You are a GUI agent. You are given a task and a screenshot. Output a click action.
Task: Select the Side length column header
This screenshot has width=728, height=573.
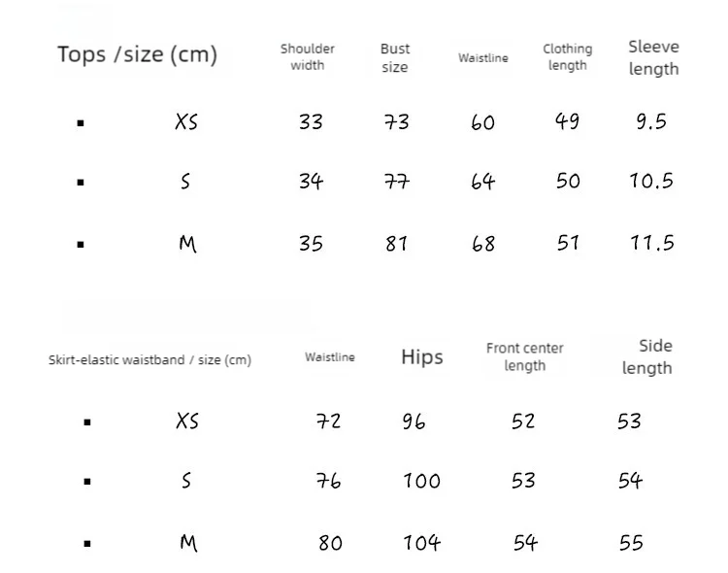pos(647,356)
